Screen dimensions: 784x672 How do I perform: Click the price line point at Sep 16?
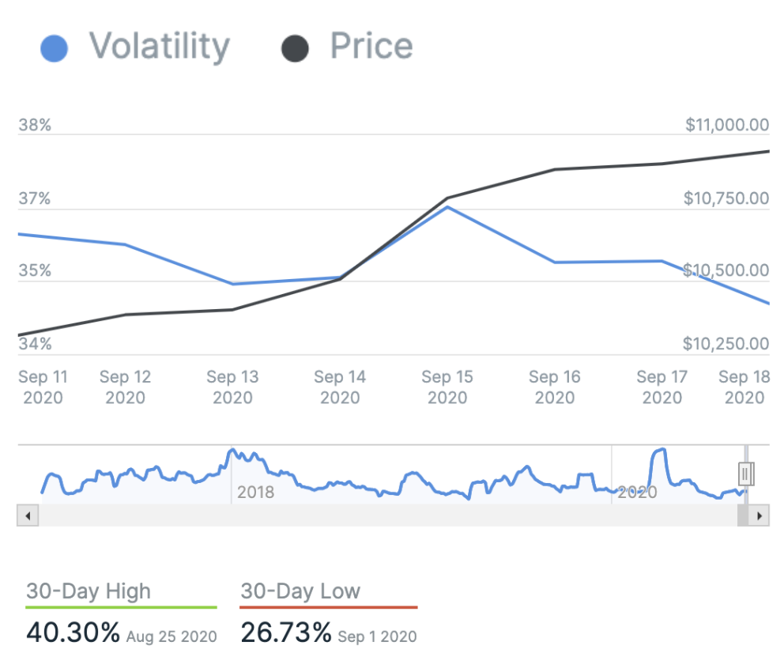coord(555,169)
